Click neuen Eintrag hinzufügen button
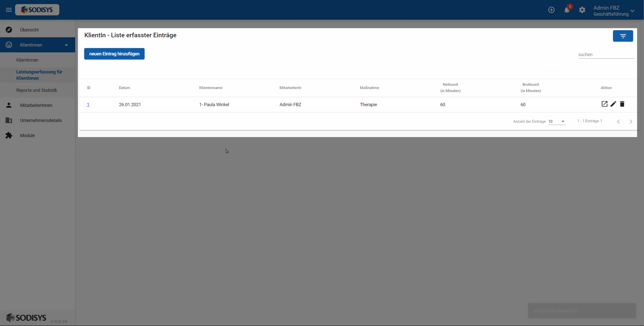The height and width of the screenshot is (326, 644). tap(114, 54)
